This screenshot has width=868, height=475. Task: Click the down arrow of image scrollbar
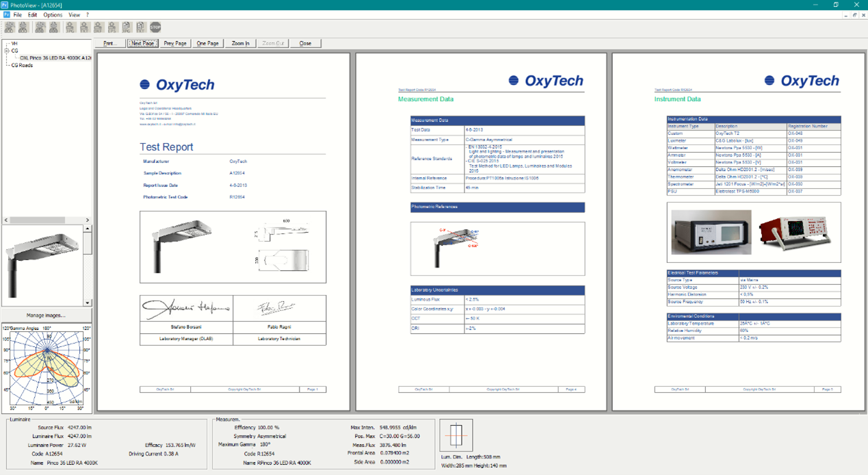click(88, 303)
